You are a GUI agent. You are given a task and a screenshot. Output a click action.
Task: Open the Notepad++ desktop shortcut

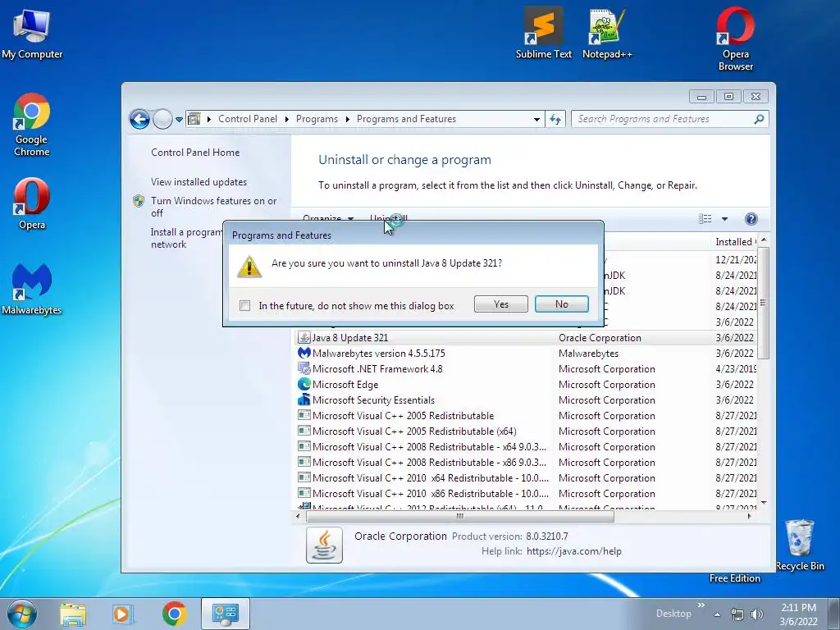pyautogui.click(x=607, y=33)
